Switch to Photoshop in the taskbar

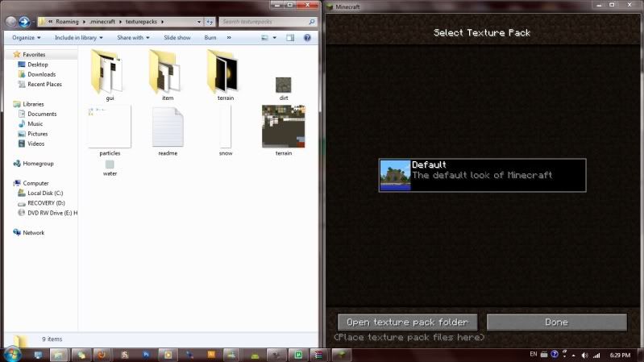pyautogui.click(x=146, y=355)
